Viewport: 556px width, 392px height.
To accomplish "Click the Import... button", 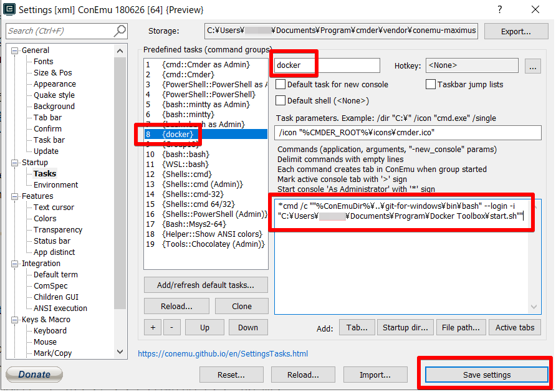I will coord(375,375).
